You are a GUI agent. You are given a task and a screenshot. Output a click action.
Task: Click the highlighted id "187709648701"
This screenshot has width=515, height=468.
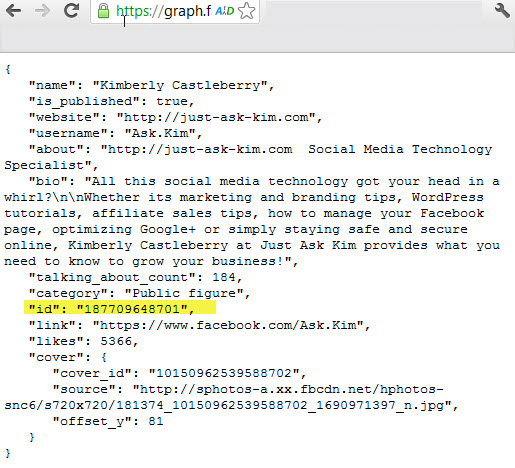point(133,309)
